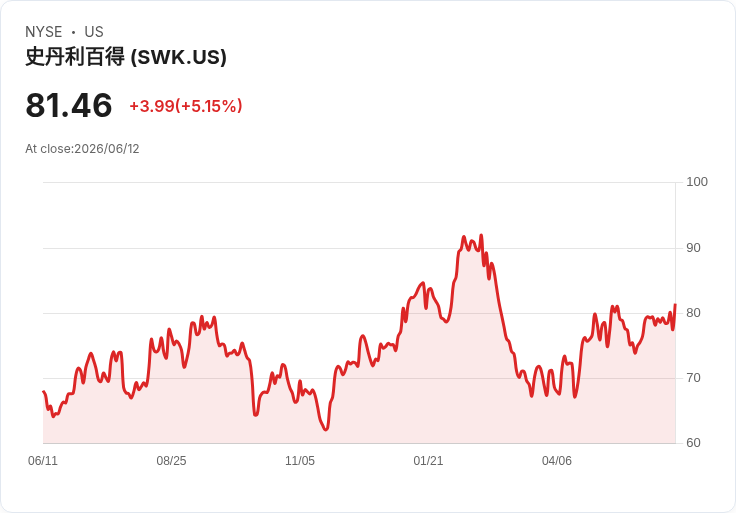Click the +3.99(+5.15%) change value
736x513 pixels.
pyautogui.click(x=186, y=106)
